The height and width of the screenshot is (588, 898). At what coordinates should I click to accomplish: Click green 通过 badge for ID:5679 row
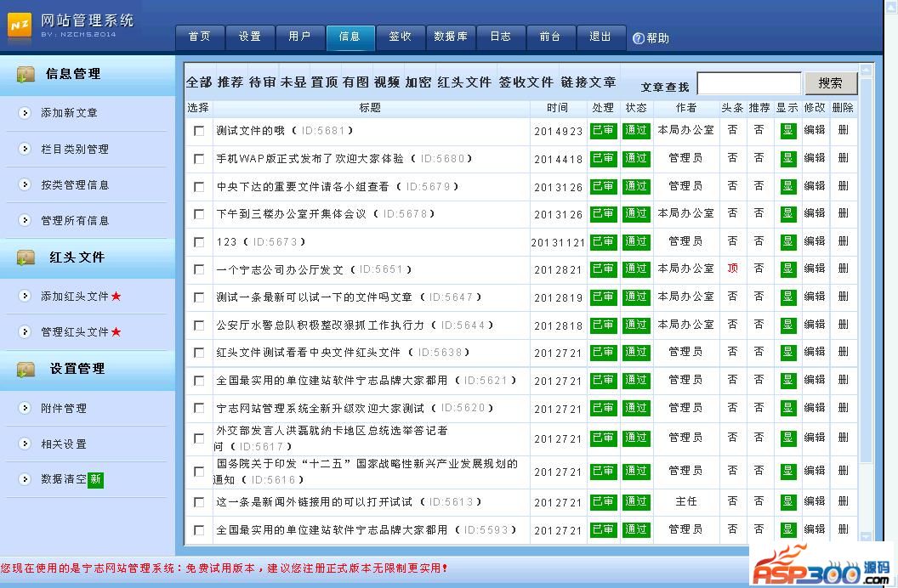coord(636,186)
